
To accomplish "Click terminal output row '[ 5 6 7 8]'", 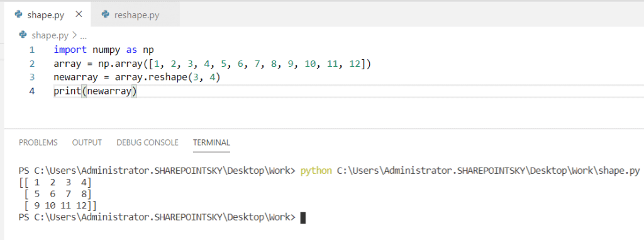I will pos(57,193).
